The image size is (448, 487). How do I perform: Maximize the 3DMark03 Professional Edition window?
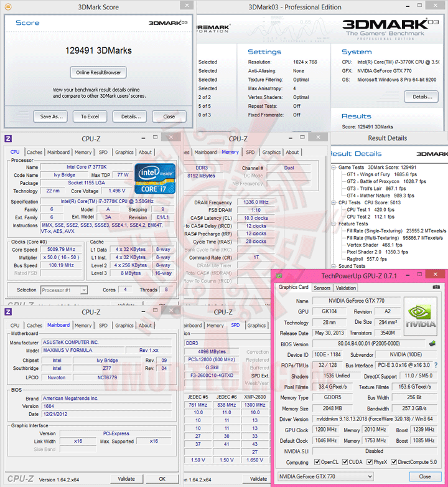point(419,5)
